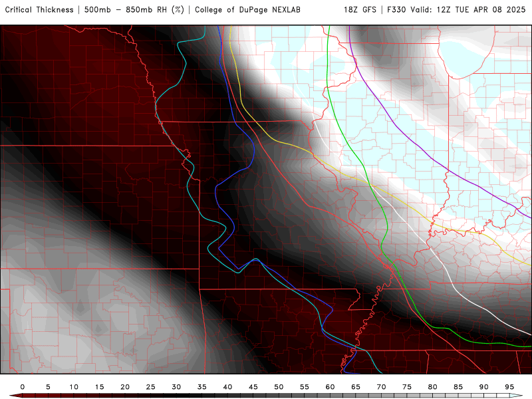Click the colorbar label "70"
The image size is (532, 399).
[x=381, y=387]
